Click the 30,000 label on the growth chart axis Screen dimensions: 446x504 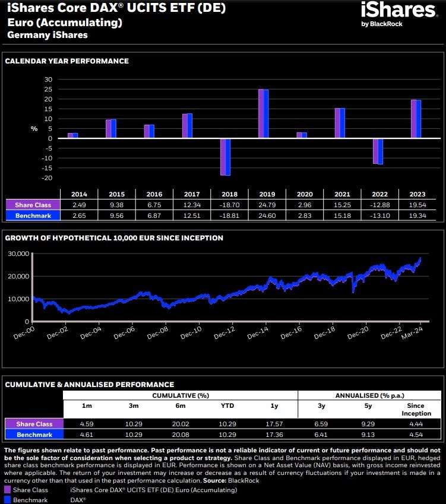(18, 253)
